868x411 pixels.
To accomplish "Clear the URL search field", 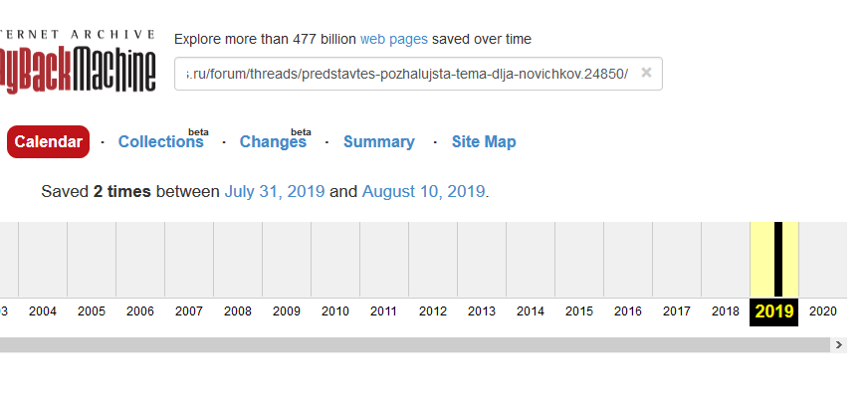I will tap(646, 73).
